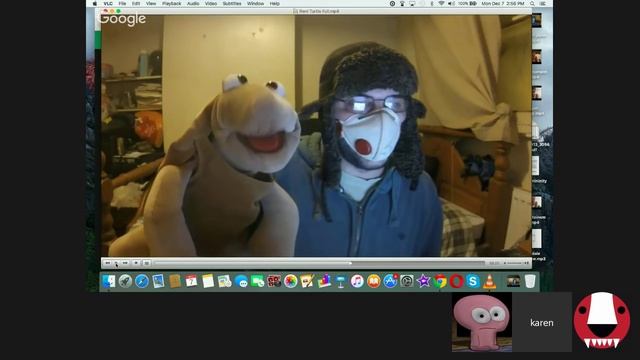Open Spotlight search magnifier

pos(532,3)
